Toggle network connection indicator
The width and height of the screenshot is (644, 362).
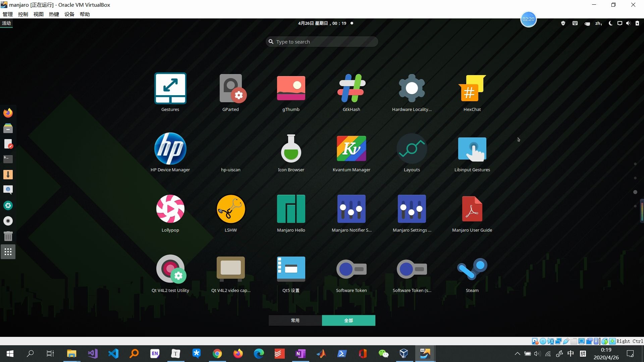619,23
